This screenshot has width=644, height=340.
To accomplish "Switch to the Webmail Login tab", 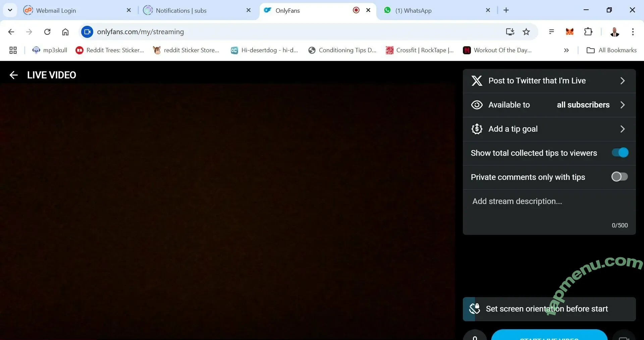I will point(56,10).
